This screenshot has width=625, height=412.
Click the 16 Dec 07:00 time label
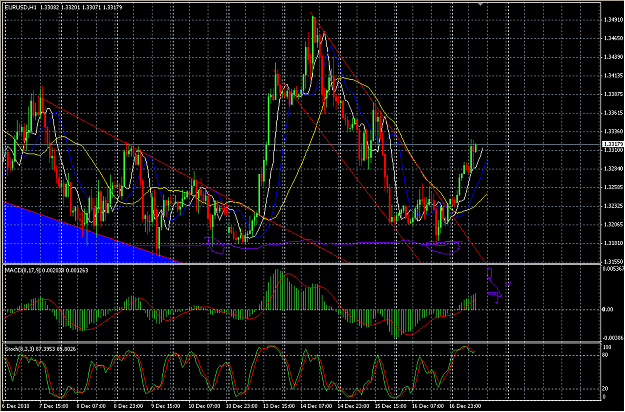427,406
